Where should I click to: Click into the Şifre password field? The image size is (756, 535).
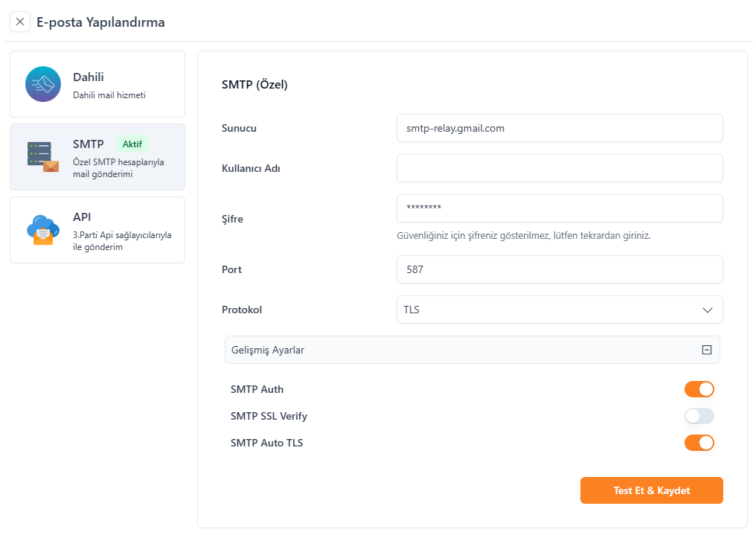click(559, 208)
